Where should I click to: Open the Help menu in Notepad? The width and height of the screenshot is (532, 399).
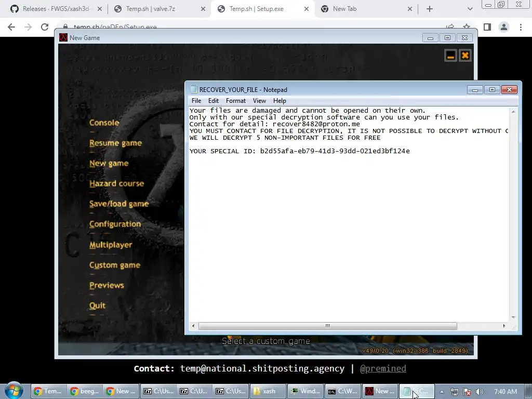[x=280, y=101]
